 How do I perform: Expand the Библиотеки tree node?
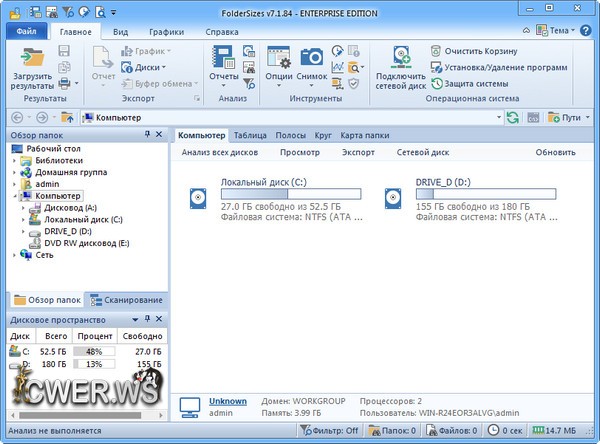coord(14,160)
